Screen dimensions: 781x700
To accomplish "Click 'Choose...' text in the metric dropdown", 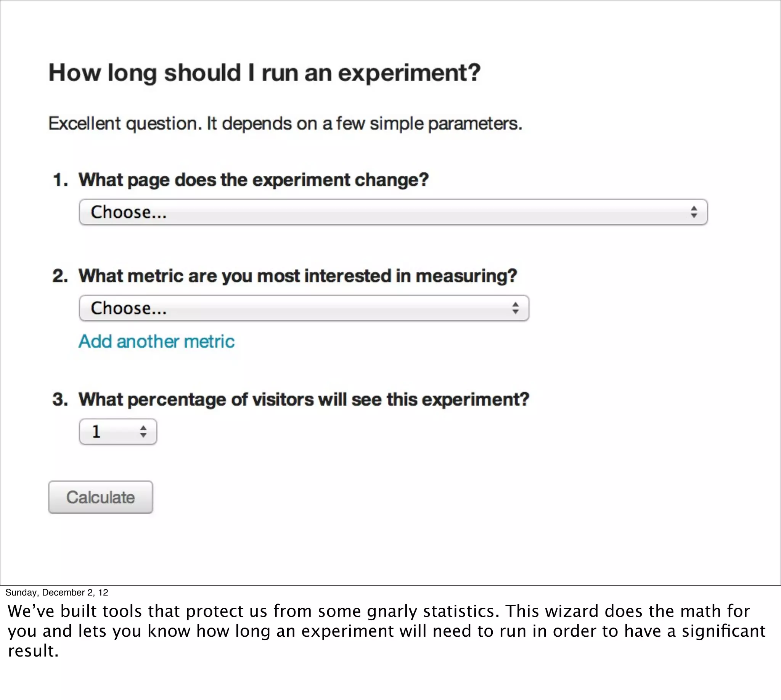I will pyautogui.click(x=129, y=308).
